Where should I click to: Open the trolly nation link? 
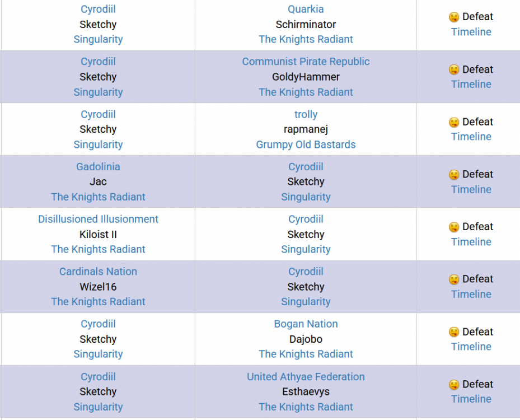pyautogui.click(x=306, y=114)
